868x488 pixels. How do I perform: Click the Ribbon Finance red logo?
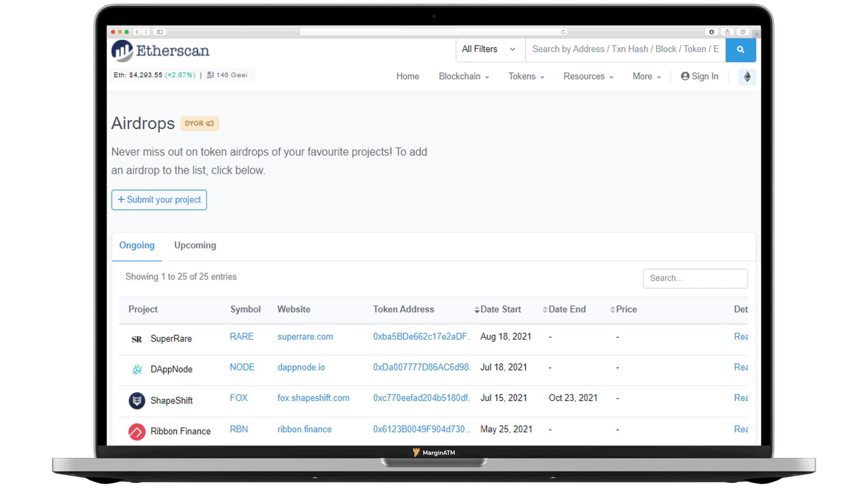coord(137,432)
